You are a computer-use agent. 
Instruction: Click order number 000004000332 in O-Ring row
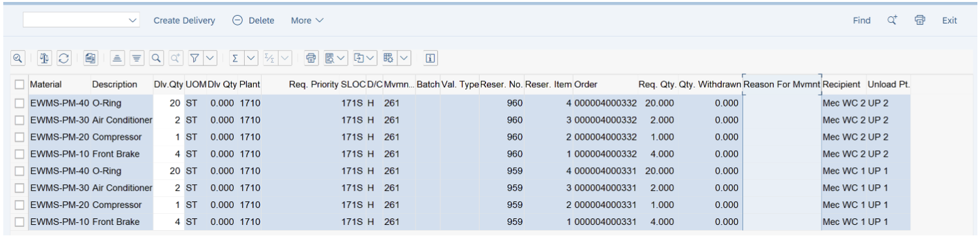pyautogui.click(x=605, y=103)
